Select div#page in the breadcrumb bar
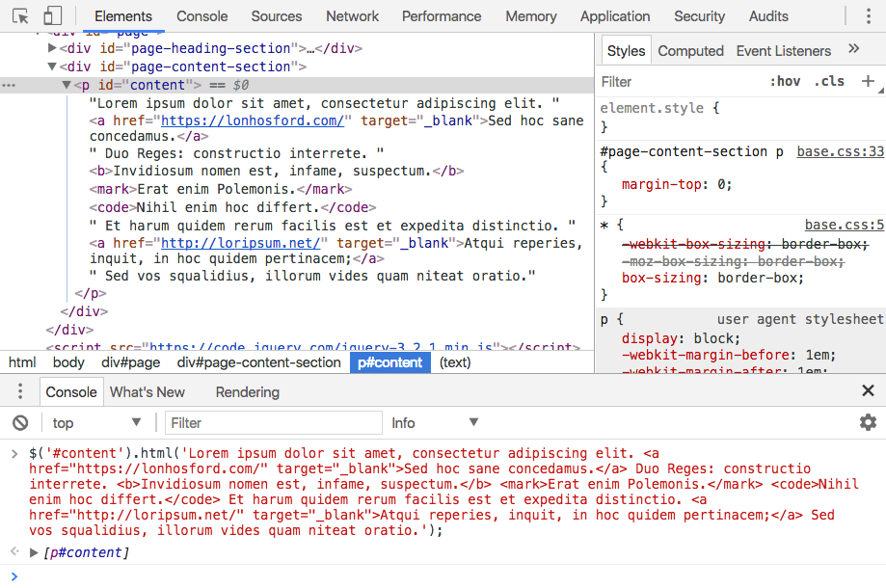Image resolution: width=886 pixels, height=588 pixels. coord(130,362)
